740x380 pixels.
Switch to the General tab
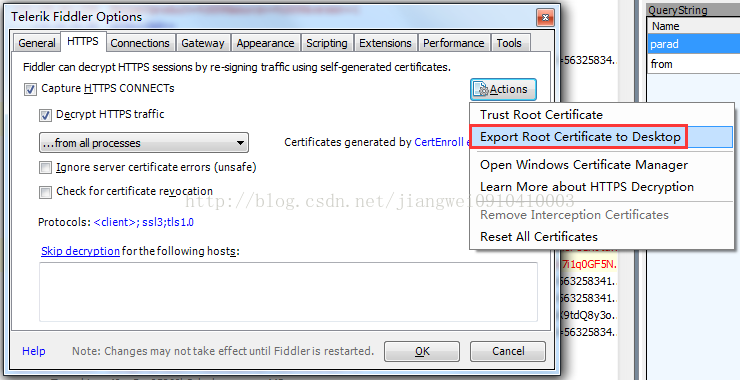(x=36, y=43)
